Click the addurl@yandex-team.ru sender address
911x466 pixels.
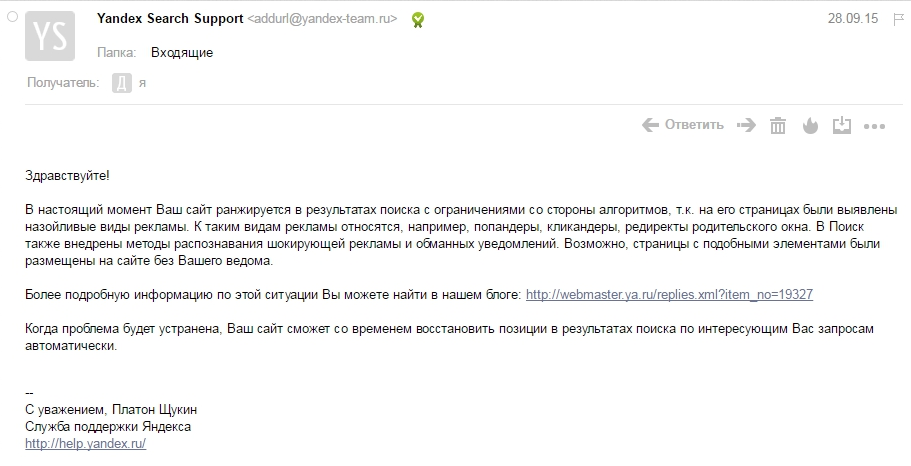pyautogui.click(x=322, y=19)
